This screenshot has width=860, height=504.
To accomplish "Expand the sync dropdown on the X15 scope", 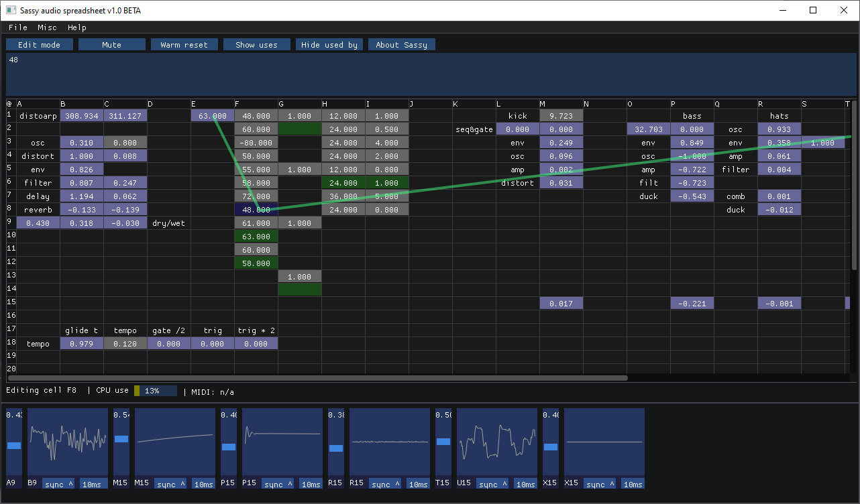I will [x=599, y=483].
